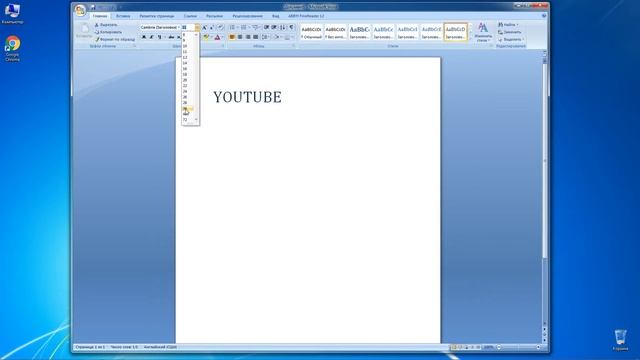Switch to the Главная (Home) tab

[100, 16]
